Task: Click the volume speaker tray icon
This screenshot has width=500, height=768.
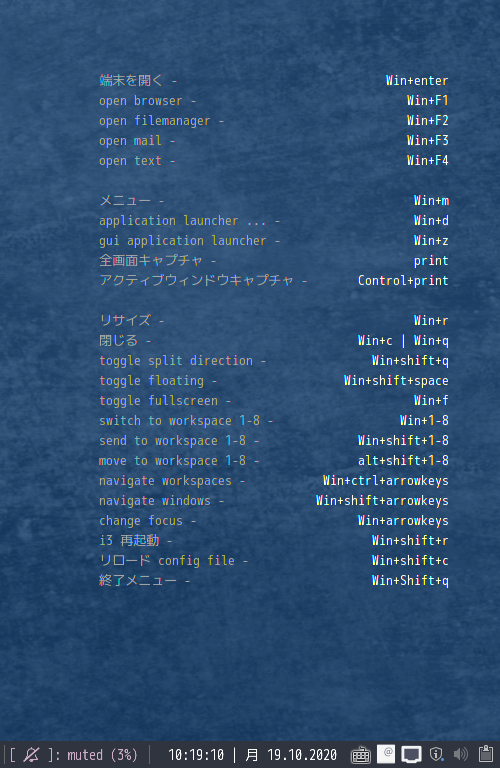Action: 460,755
